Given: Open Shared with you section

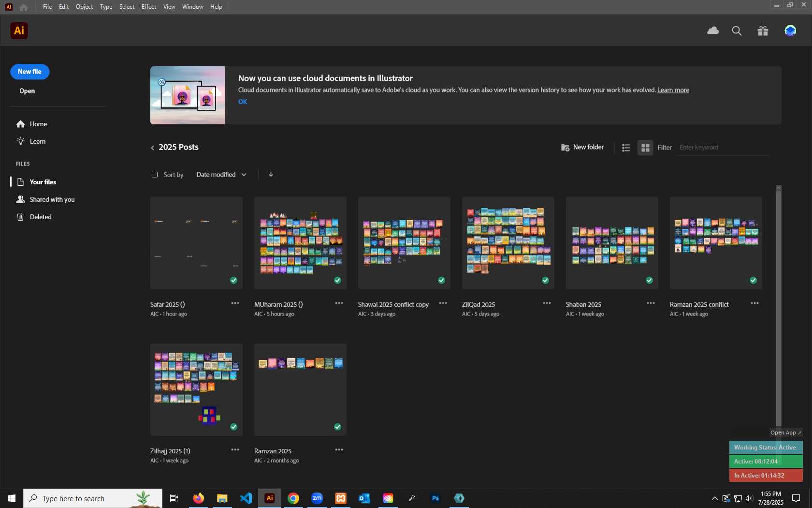Looking at the screenshot, I should (x=45, y=200).
